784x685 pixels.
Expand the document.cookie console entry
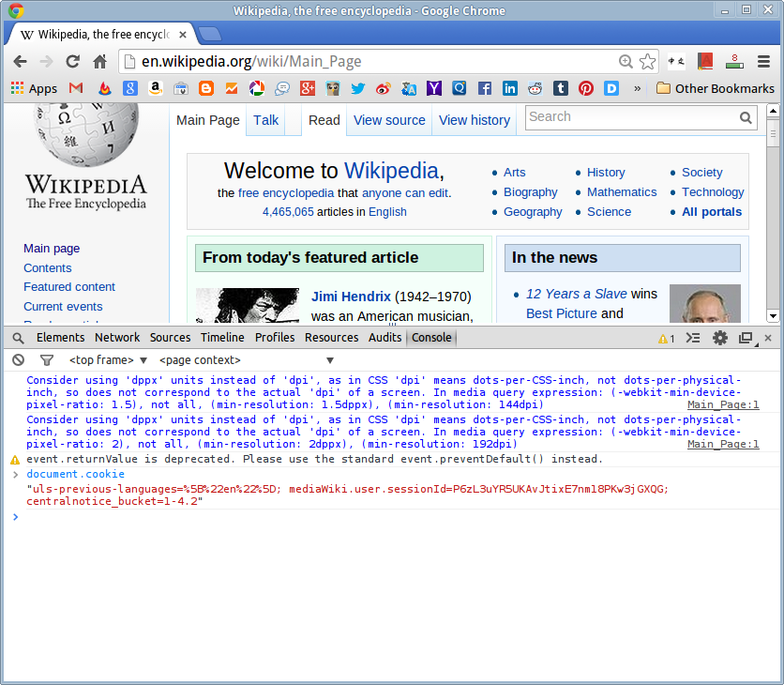(16, 474)
